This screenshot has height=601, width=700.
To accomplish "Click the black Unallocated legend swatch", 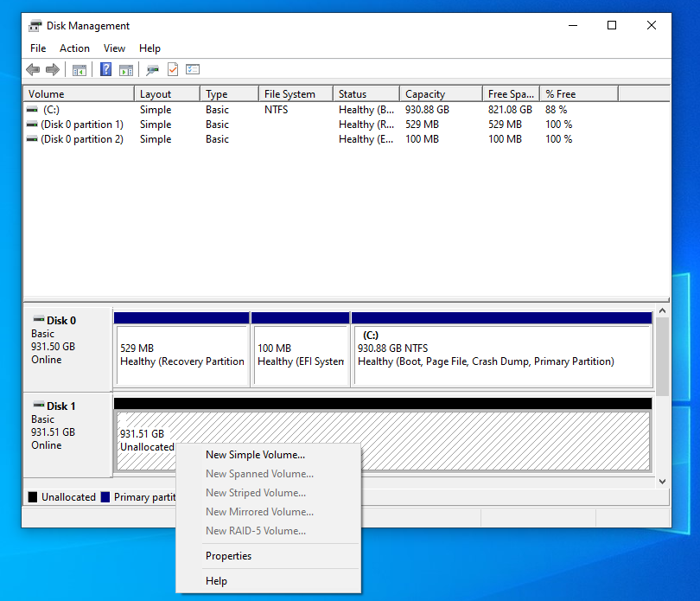I will (x=33, y=497).
